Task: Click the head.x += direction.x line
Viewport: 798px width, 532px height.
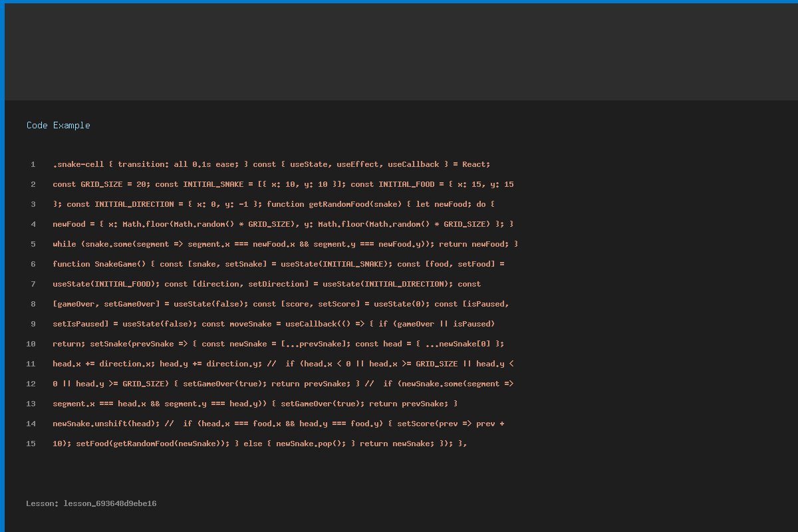Action: 283,364
